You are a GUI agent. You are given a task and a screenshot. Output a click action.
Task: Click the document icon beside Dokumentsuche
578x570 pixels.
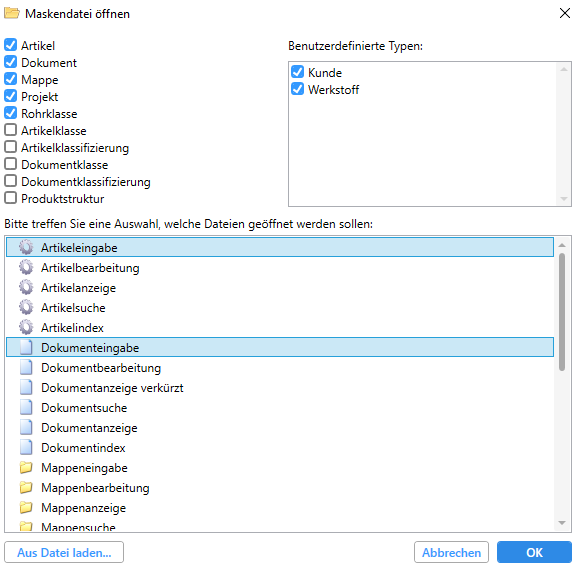tap(26, 407)
